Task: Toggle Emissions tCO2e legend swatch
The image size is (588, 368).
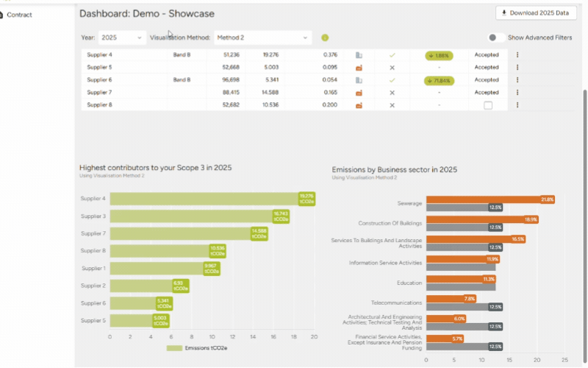Action: click(x=174, y=348)
